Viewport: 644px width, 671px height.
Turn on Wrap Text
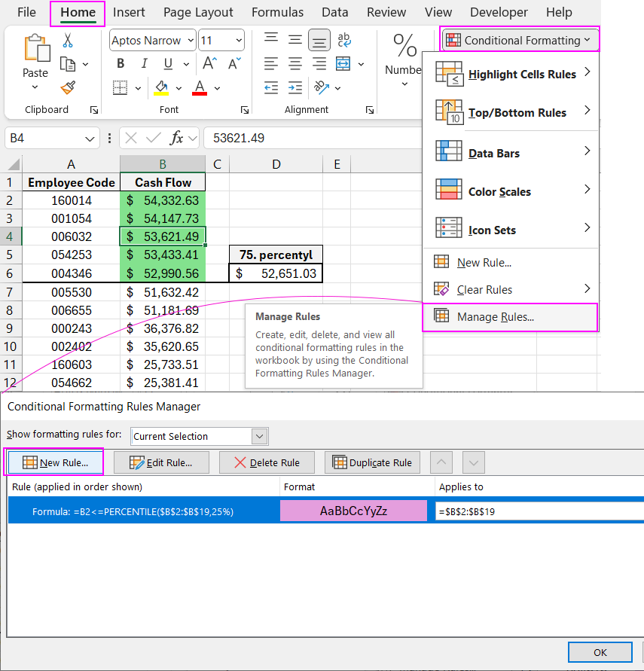coord(344,40)
